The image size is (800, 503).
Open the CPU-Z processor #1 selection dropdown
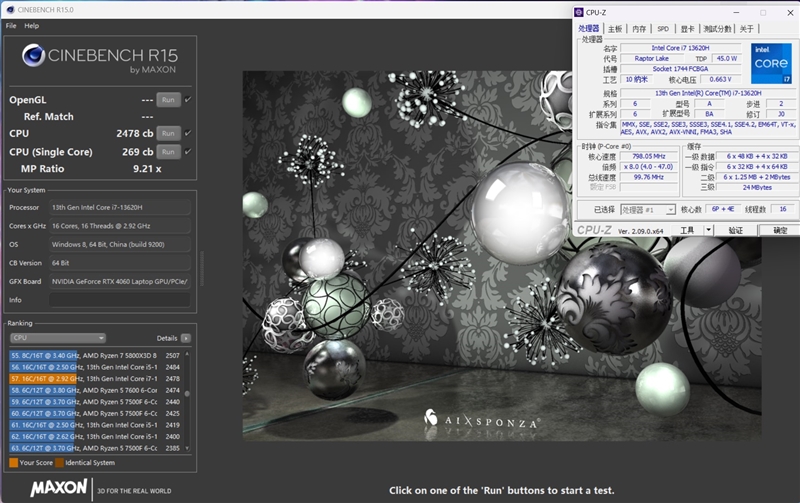[x=647, y=210]
